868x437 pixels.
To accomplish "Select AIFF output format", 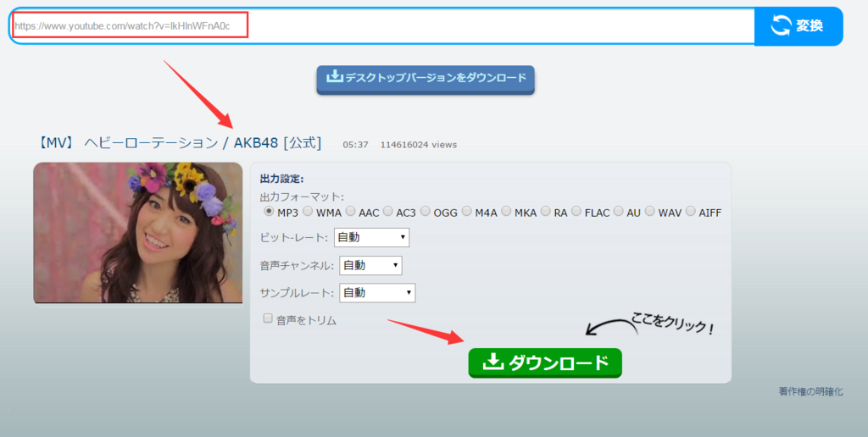I will (690, 212).
